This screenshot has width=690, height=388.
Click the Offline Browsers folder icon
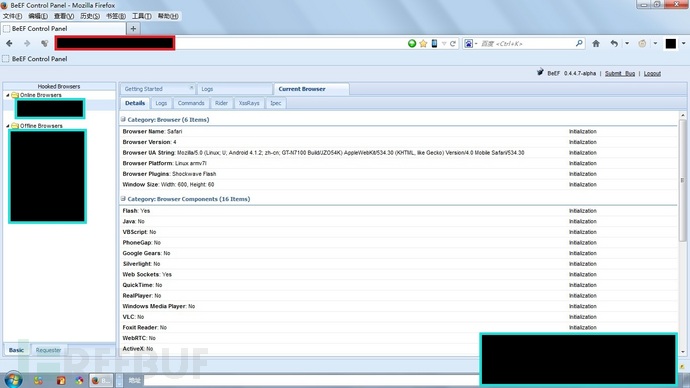pos(15,126)
